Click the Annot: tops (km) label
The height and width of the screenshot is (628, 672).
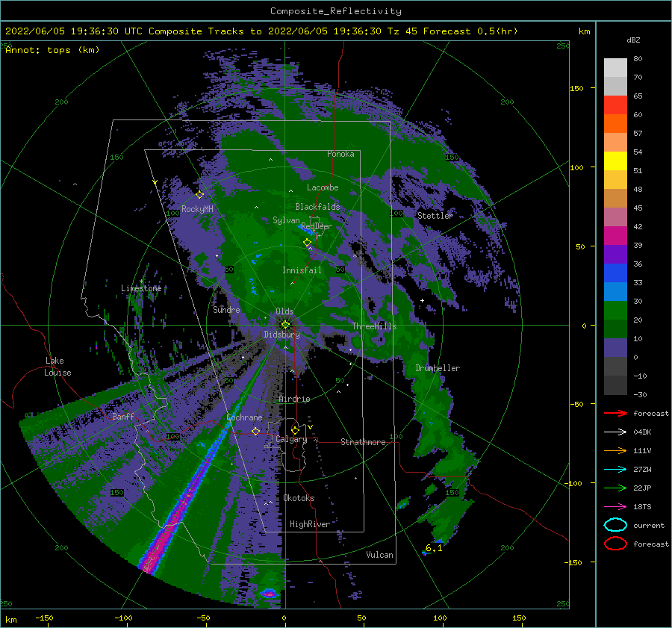tap(52, 50)
